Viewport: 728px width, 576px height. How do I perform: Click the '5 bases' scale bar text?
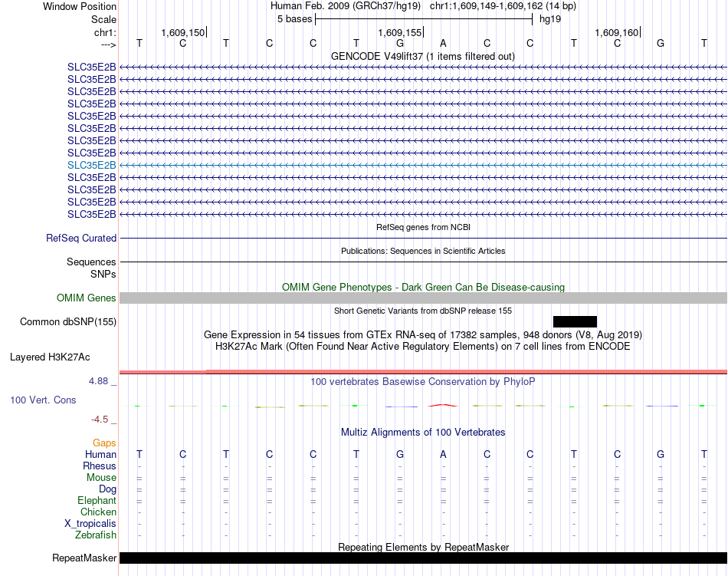click(295, 19)
